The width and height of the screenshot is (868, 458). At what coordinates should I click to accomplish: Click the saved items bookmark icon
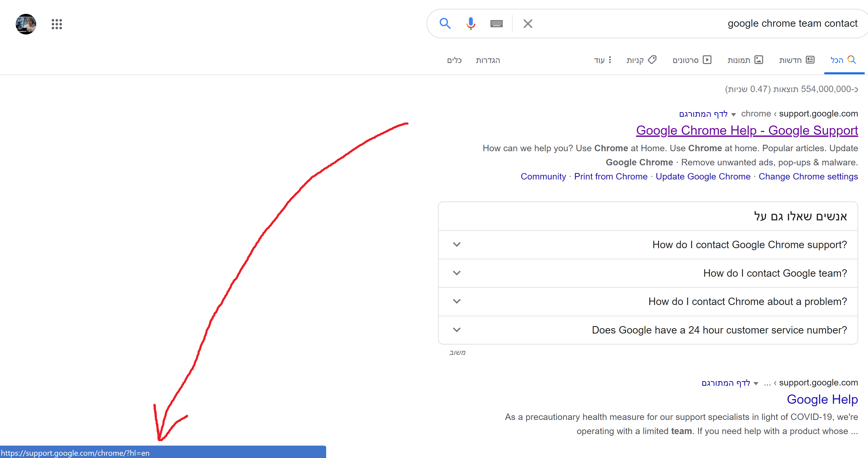[x=649, y=59]
